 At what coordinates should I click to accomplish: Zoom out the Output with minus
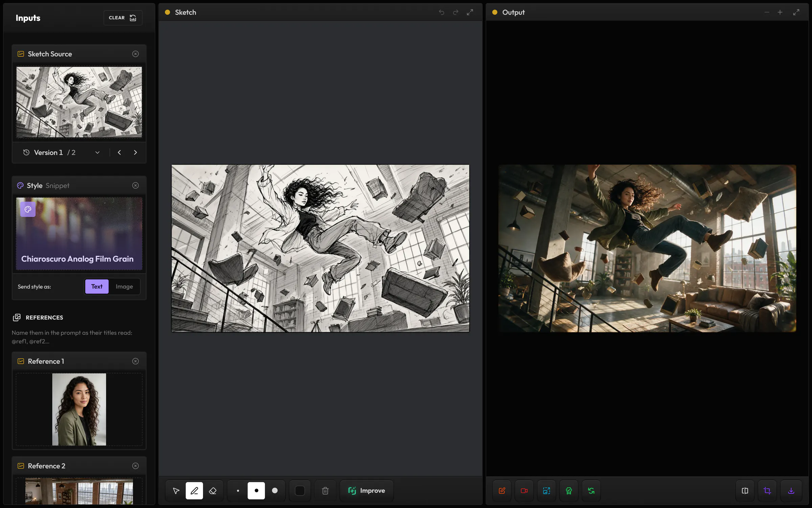(767, 12)
